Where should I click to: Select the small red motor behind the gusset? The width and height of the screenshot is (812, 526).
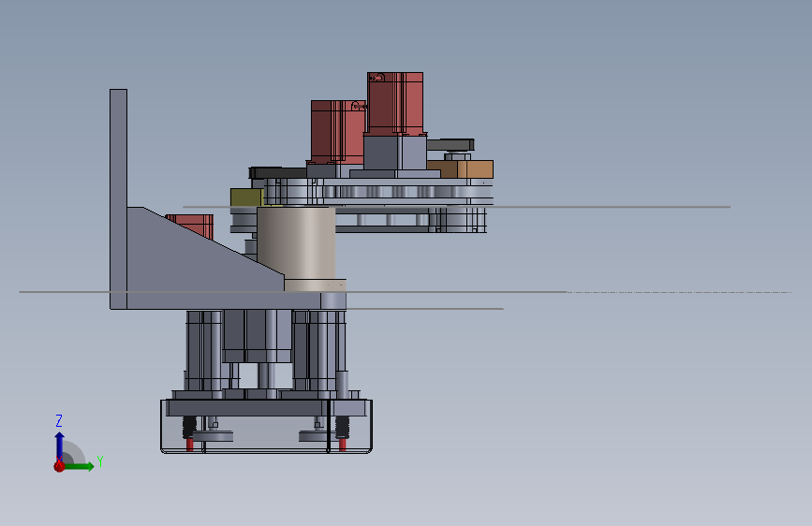[x=196, y=225]
